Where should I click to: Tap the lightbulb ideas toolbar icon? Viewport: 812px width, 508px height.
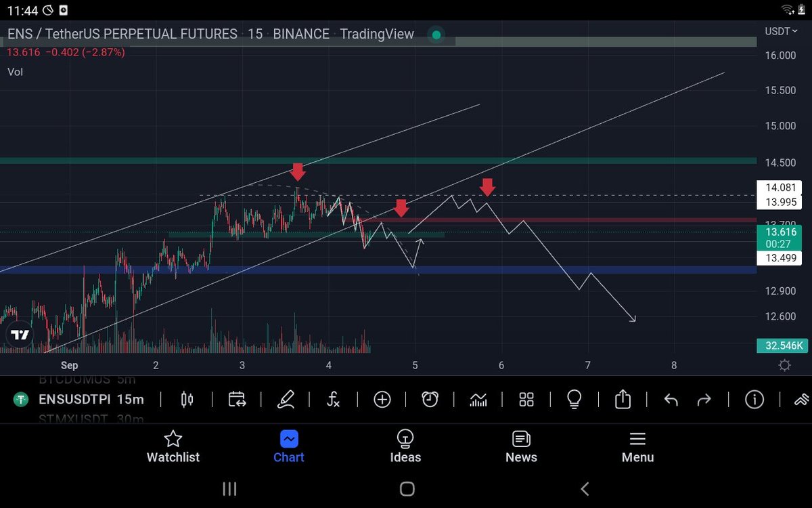[574, 400]
